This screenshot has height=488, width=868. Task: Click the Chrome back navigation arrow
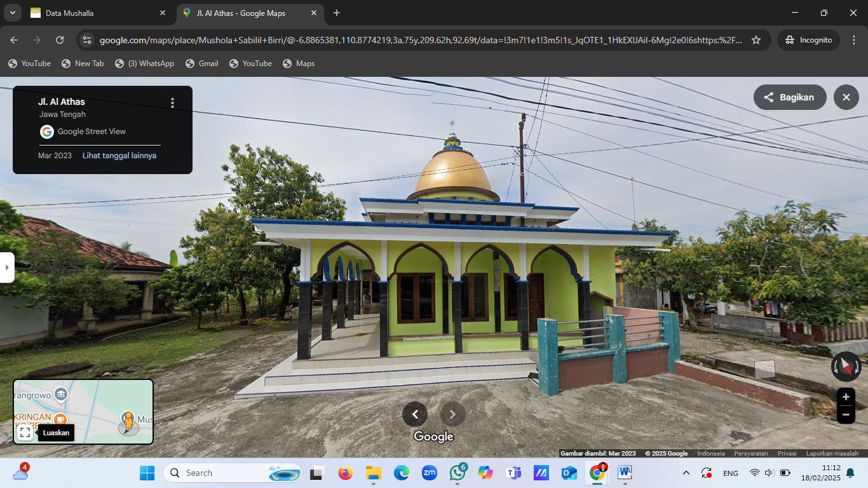14,40
